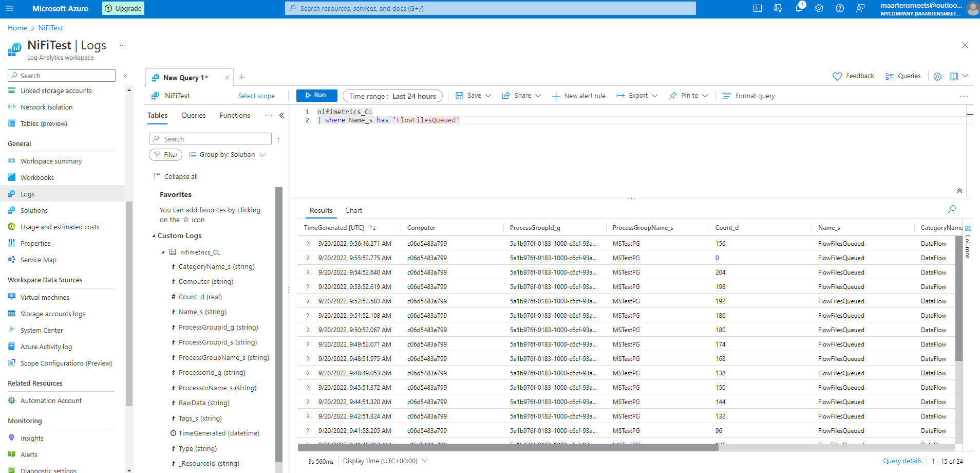Click the settings gear near Feedback
Image resolution: width=980 pixels, height=473 pixels.
click(x=937, y=76)
